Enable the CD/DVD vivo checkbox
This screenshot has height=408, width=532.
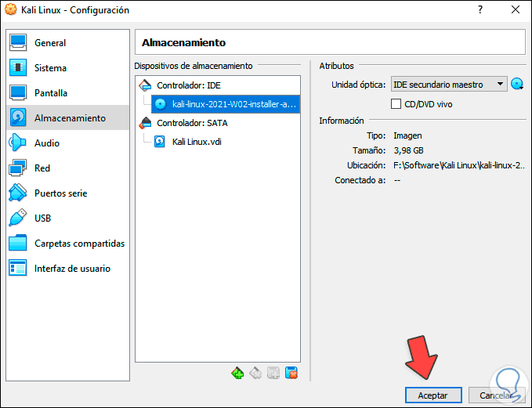(x=396, y=104)
